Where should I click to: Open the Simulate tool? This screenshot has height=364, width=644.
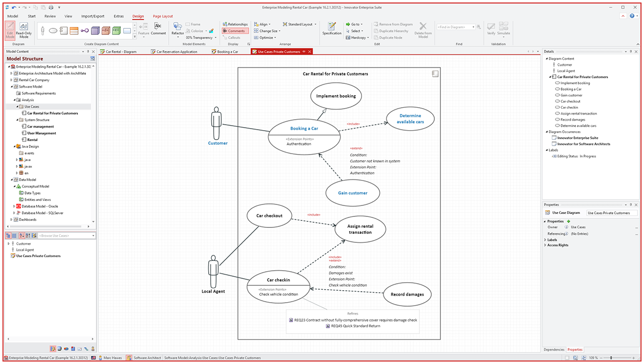coord(503,30)
